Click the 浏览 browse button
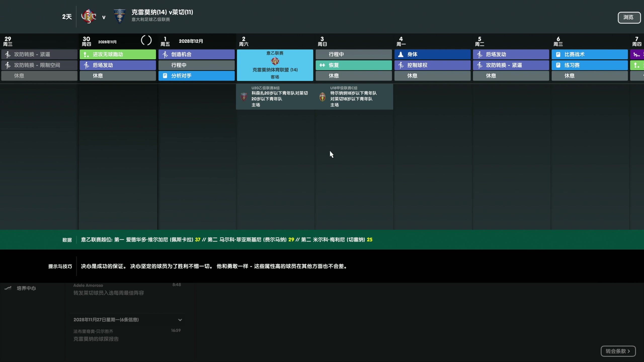The height and width of the screenshot is (362, 644). click(x=629, y=17)
